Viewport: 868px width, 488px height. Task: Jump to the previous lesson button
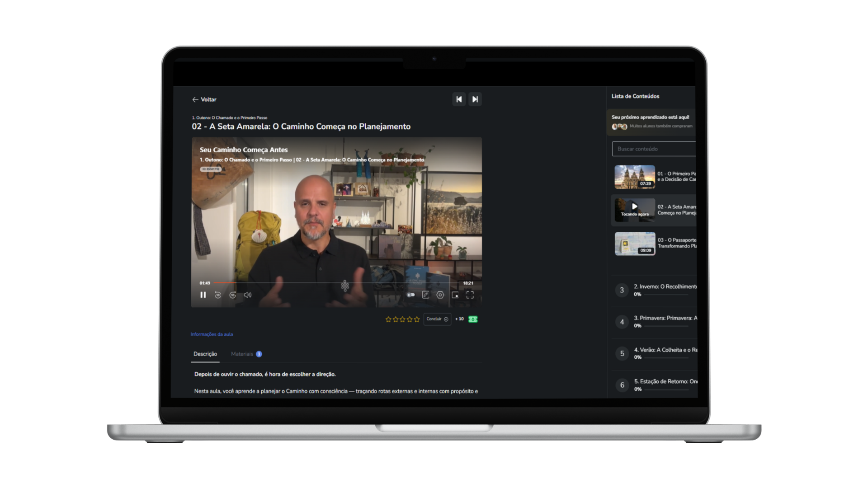pyautogui.click(x=459, y=99)
